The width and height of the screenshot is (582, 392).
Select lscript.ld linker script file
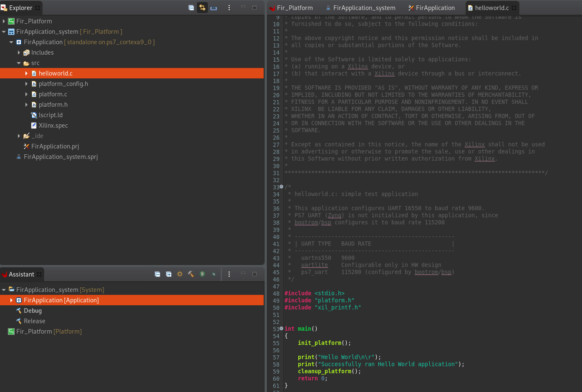50,115
